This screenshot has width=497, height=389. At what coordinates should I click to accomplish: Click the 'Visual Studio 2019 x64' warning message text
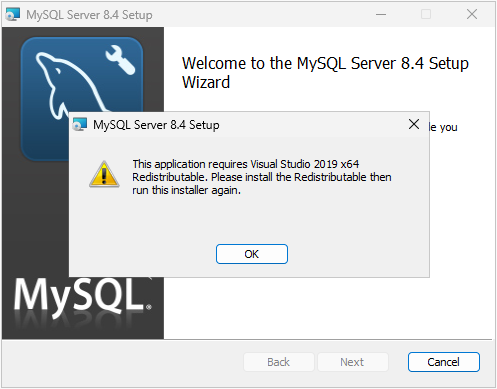[262, 177]
